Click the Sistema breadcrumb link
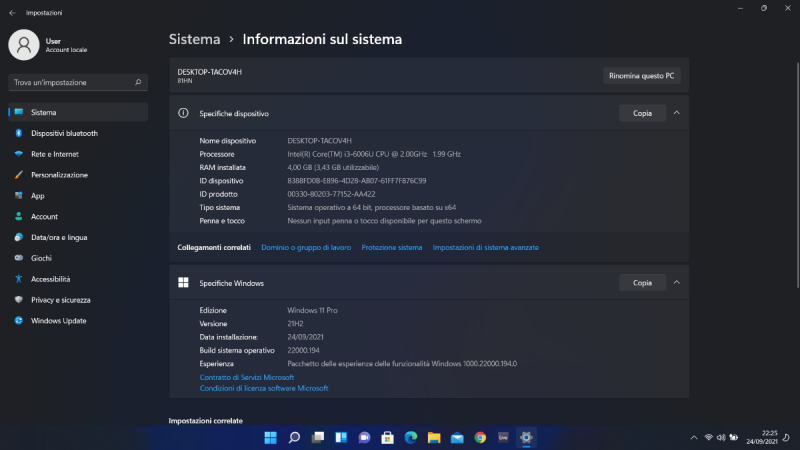 click(x=194, y=39)
